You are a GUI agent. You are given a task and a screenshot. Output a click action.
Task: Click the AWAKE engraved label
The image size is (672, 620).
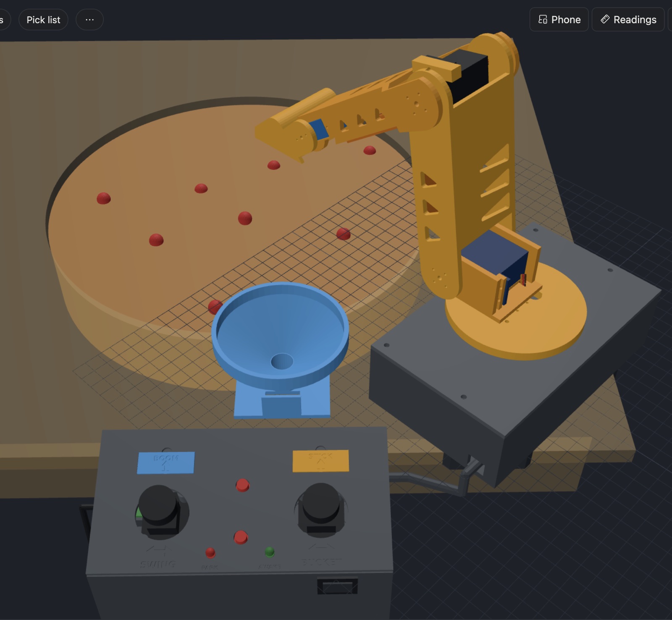(x=270, y=567)
